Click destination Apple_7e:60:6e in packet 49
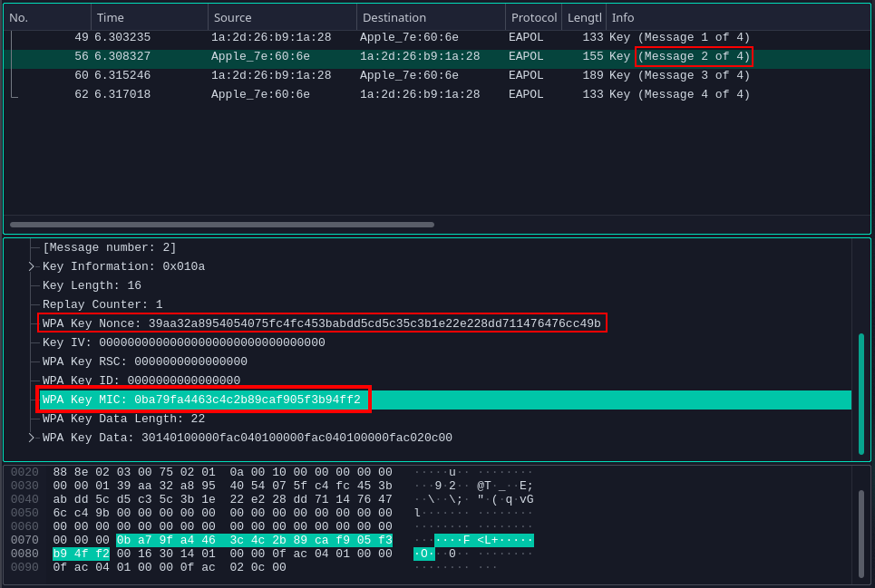 409,37
